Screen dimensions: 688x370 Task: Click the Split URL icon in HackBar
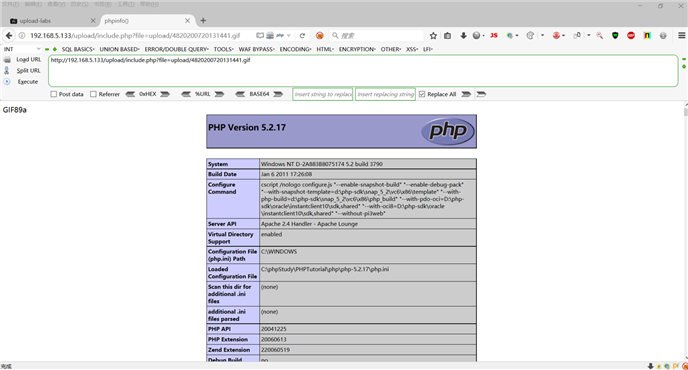click(7, 70)
